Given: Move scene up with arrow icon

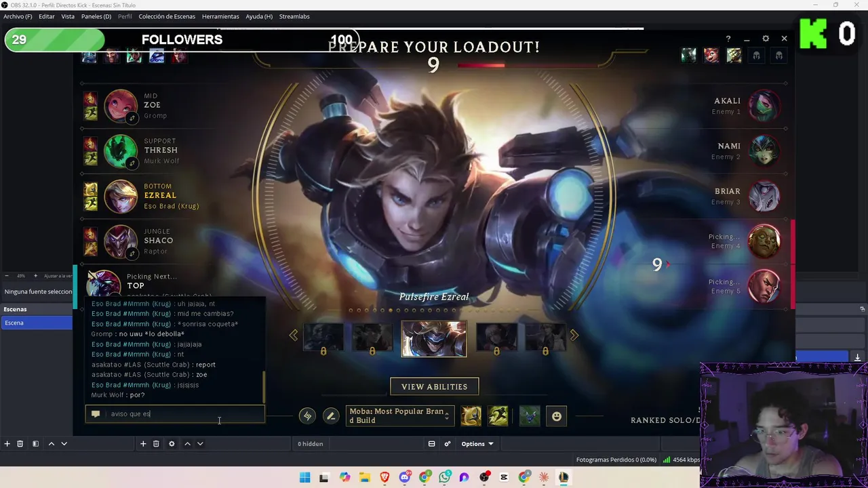Looking at the screenshot, I should pyautogui.click(x=51, y=444).
